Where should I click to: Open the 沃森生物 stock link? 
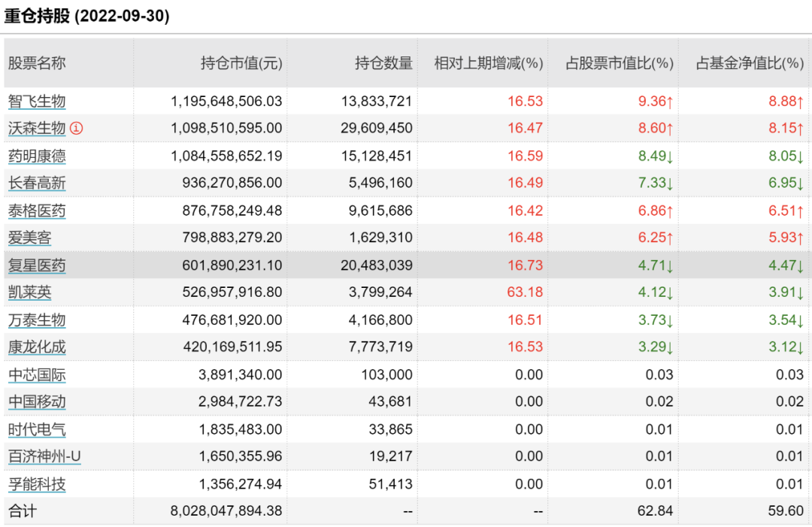37,128
